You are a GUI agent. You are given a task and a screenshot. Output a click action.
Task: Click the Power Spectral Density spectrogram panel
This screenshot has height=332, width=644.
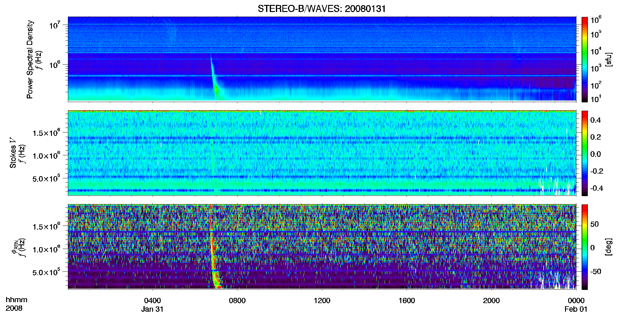[322, 59]
